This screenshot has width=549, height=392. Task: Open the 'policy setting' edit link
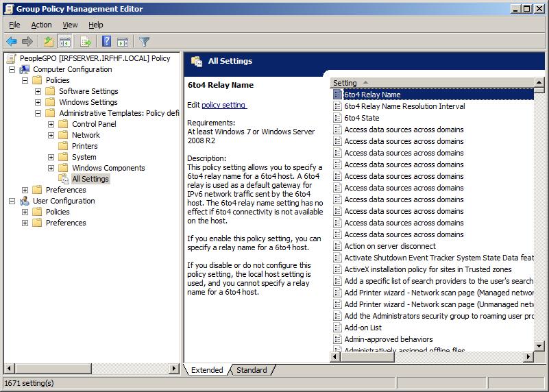[x=224, y=105]
